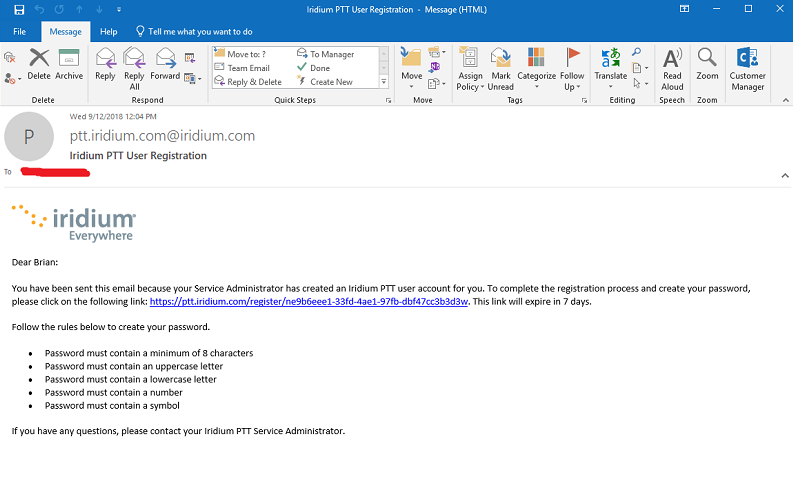Viewport: 793px width, 488px height.
Task: Open the Help ribbon tab
Action: [108, 31]
